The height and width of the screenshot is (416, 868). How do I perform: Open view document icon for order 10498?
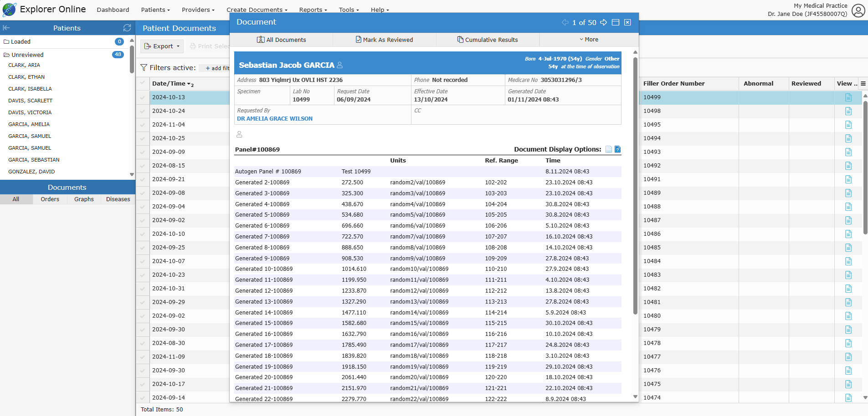(848, 111)
